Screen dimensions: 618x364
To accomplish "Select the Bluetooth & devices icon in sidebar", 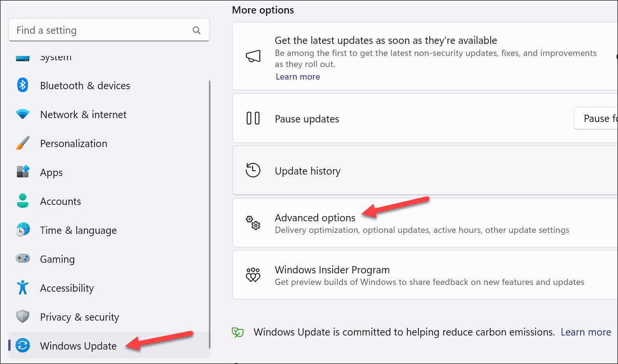I will pyautogui.click(x=22, y=85).
